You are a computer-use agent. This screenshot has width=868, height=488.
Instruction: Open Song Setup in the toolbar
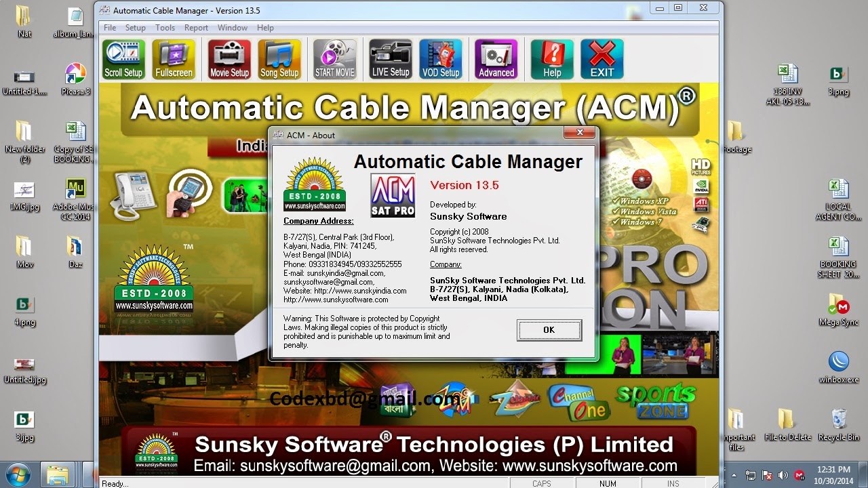(279, 59)
